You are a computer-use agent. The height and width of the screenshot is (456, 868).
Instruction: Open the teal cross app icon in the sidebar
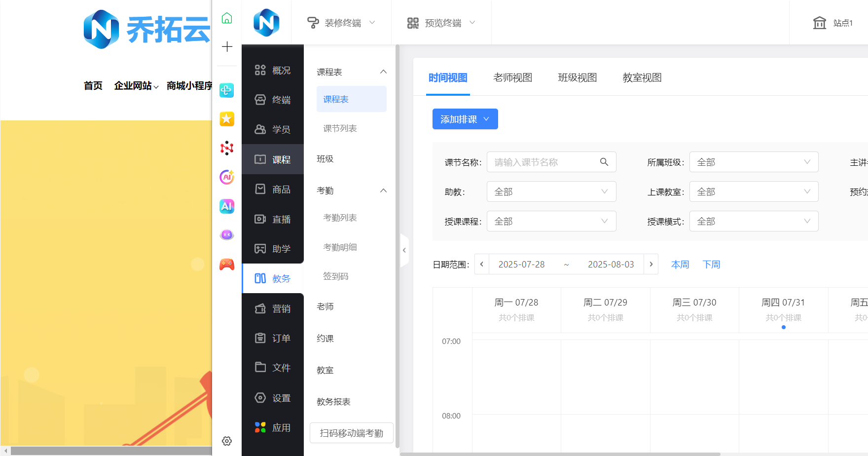[x=227, y=90]
